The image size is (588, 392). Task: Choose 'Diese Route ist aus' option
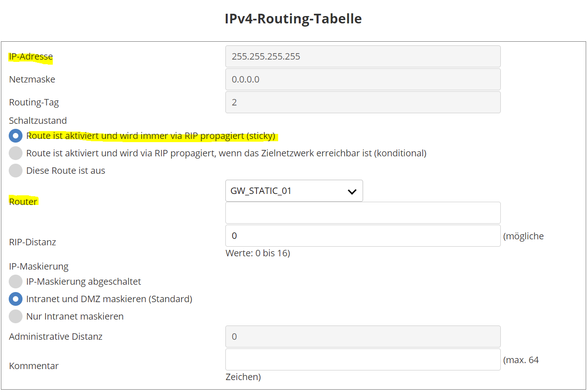pyautogui.click(x=16, y=171)
